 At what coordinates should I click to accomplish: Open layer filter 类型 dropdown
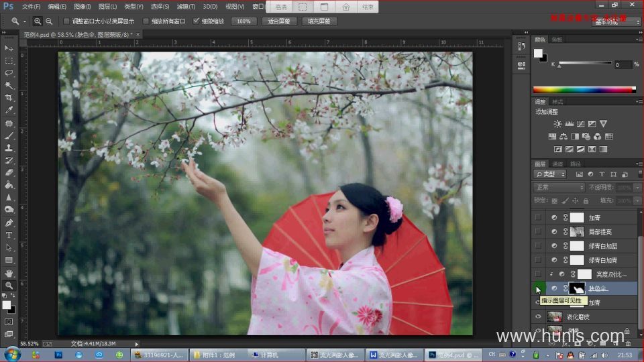pyautogui.click(x=550, y=174)
